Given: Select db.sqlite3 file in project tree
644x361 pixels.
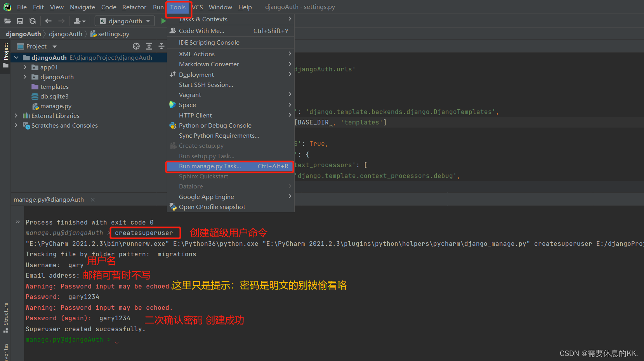Looking at the screenshot, I should 54,96.
